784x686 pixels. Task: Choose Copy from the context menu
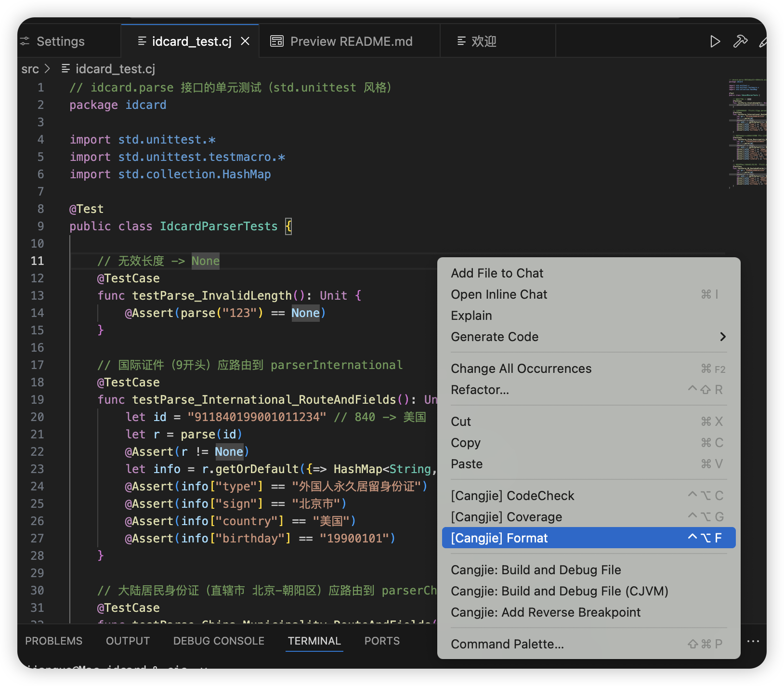[x=588, y=443]
